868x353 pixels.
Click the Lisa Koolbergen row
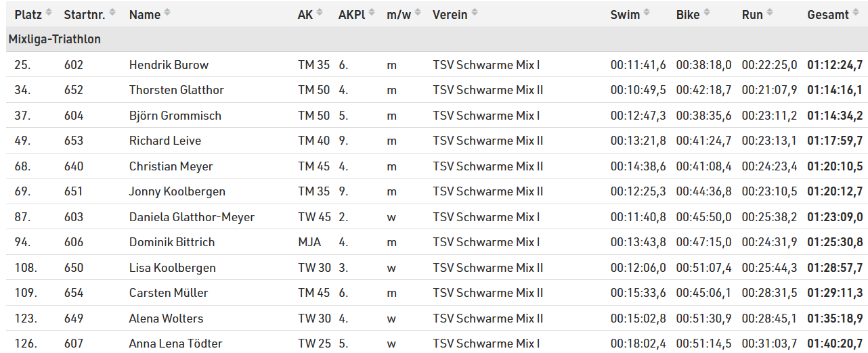434,268
